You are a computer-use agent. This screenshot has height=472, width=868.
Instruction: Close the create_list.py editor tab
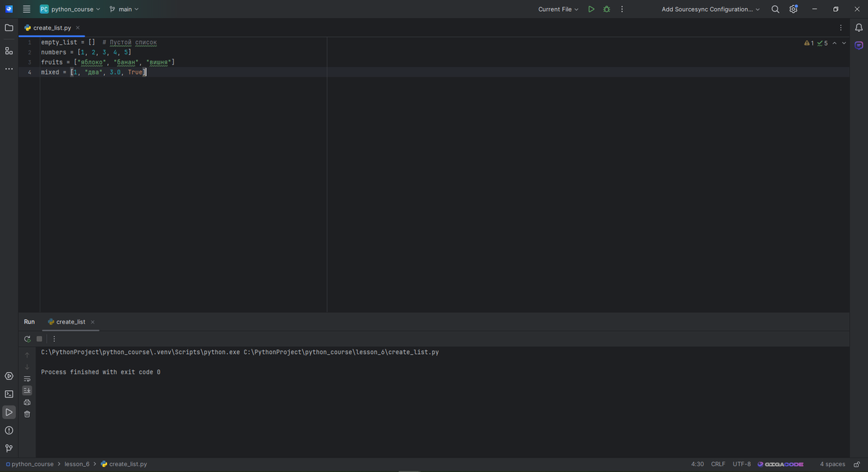click(77, 28)
